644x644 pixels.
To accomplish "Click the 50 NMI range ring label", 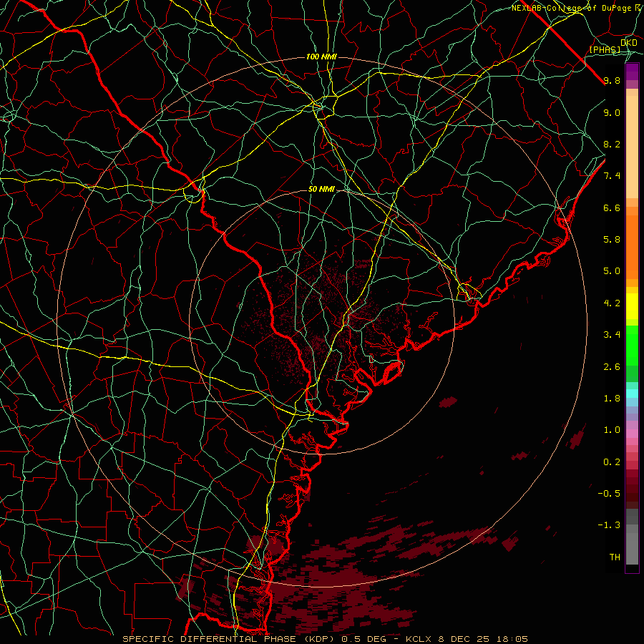I will coord(321,190).
